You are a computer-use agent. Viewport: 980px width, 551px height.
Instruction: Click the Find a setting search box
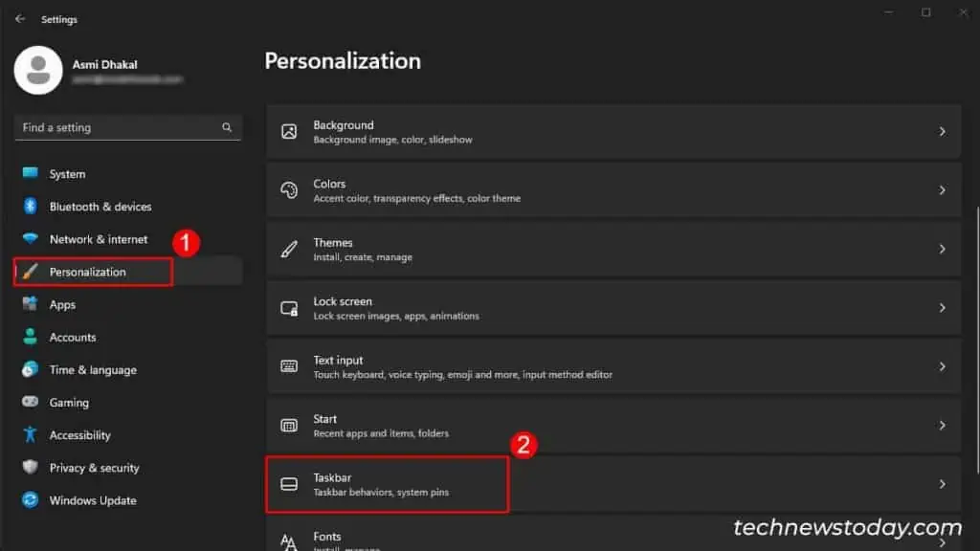tap(127, 127)
